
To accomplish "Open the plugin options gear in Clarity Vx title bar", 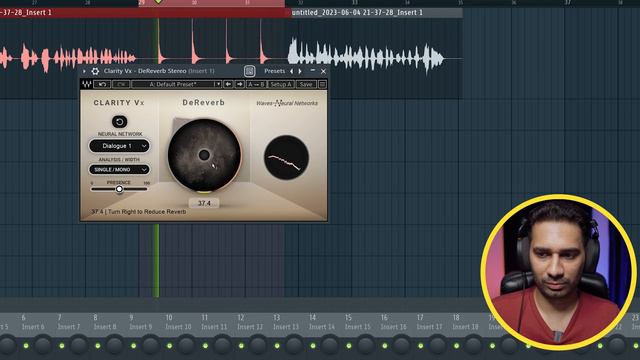I will [x=95, y=71].
